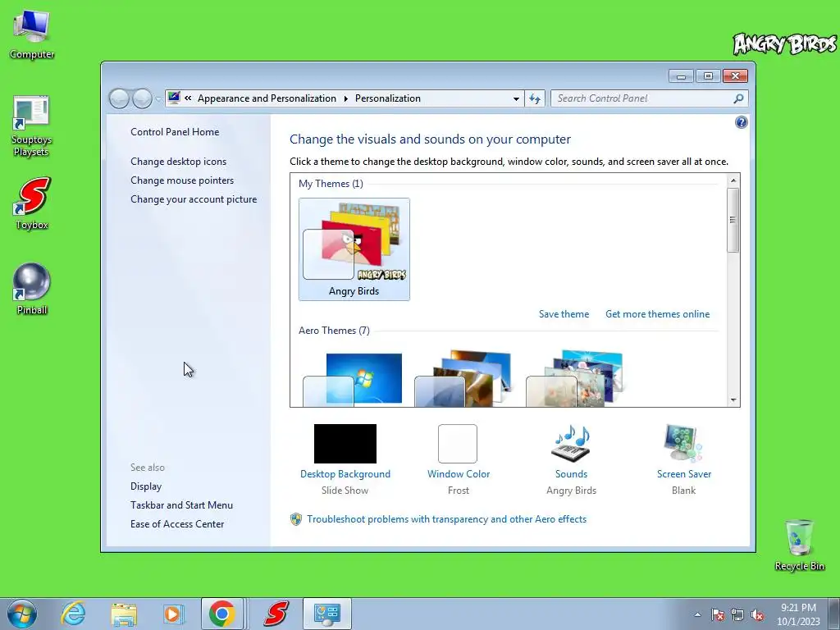Image resolution: width=840 pixels, height=630 pixels.
Task: Open the Souptoys Playsets shortcut
Action: pos(32,126)
